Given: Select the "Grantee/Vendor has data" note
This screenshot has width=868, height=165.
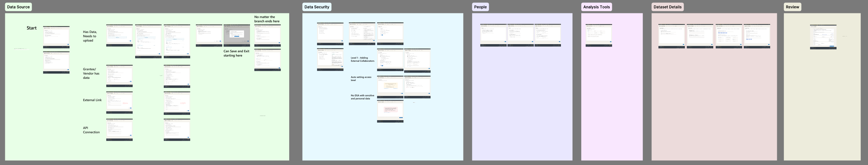Looking at the screenshot, I should 91,74.
